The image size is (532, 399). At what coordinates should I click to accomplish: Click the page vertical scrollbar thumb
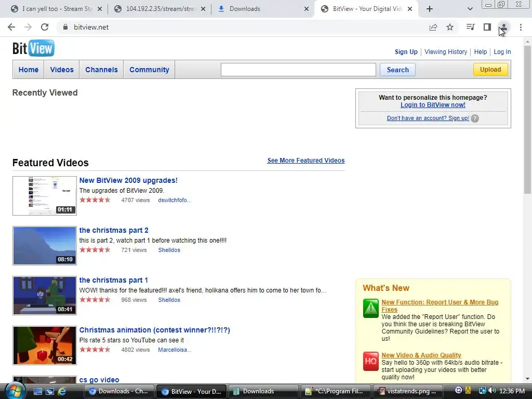coord(527,119)
